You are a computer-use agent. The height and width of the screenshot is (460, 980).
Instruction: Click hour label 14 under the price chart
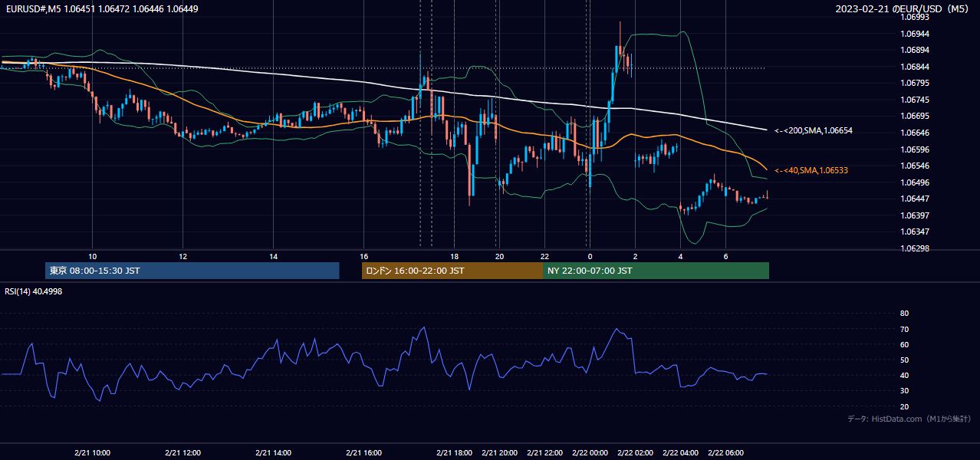tap(273, 256)
